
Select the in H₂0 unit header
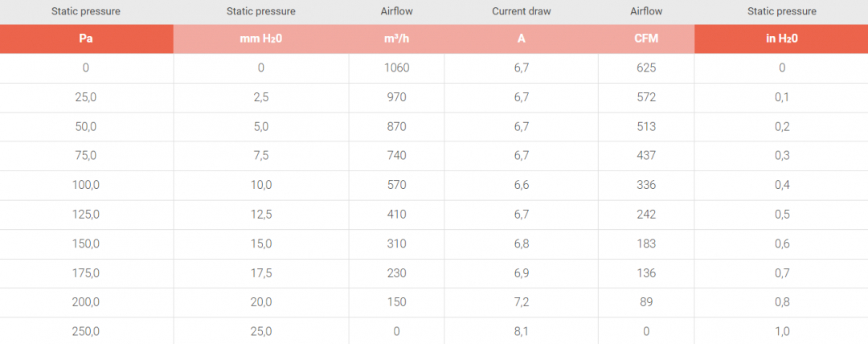coord(781,39)
